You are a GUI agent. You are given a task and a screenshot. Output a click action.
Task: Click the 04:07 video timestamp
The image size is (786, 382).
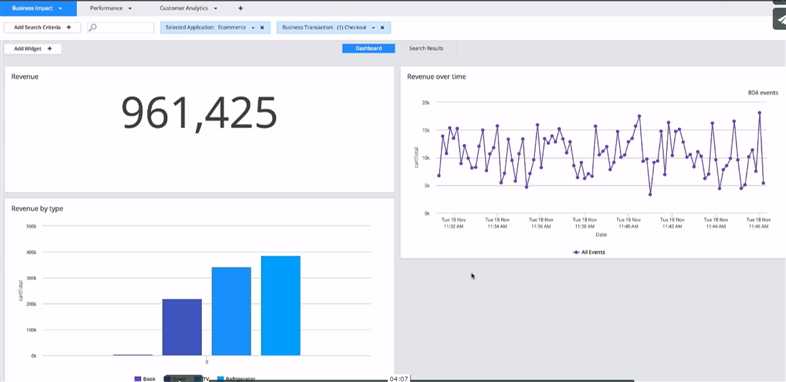coord(399,378)
